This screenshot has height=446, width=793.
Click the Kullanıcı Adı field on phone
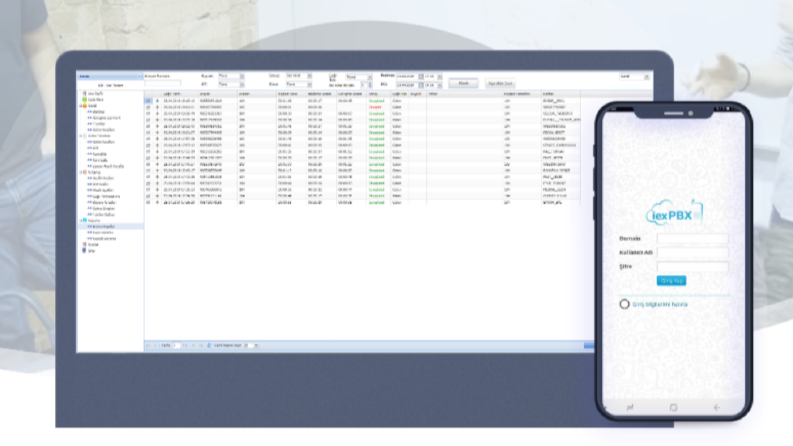[692, 252]
